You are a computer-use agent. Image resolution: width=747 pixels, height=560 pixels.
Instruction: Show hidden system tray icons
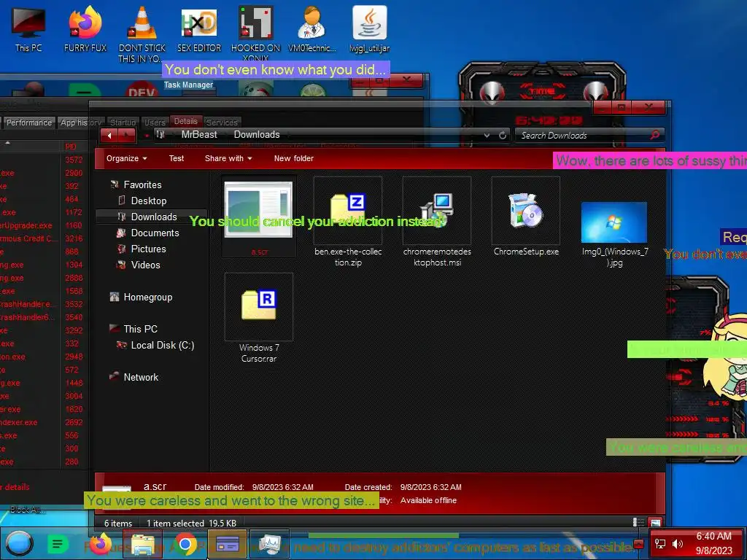click(639, 544)
